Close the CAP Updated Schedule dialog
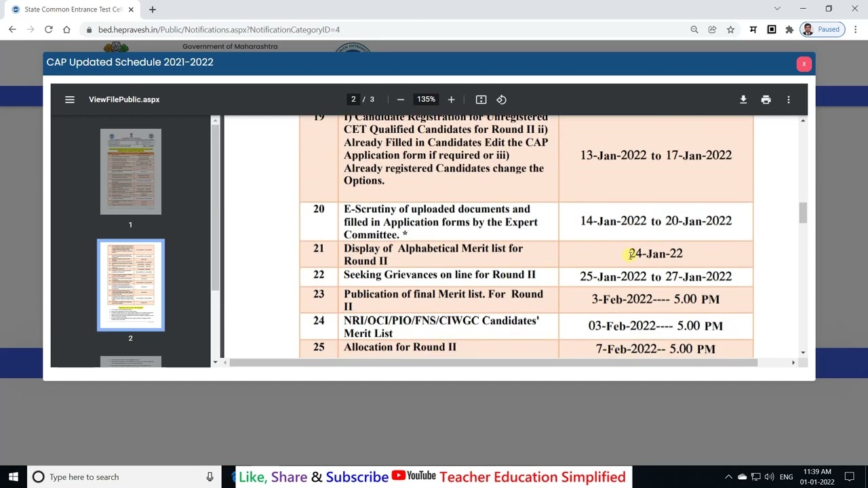The height and width of the screenshot is (488, 868). (x=804, y=64)
